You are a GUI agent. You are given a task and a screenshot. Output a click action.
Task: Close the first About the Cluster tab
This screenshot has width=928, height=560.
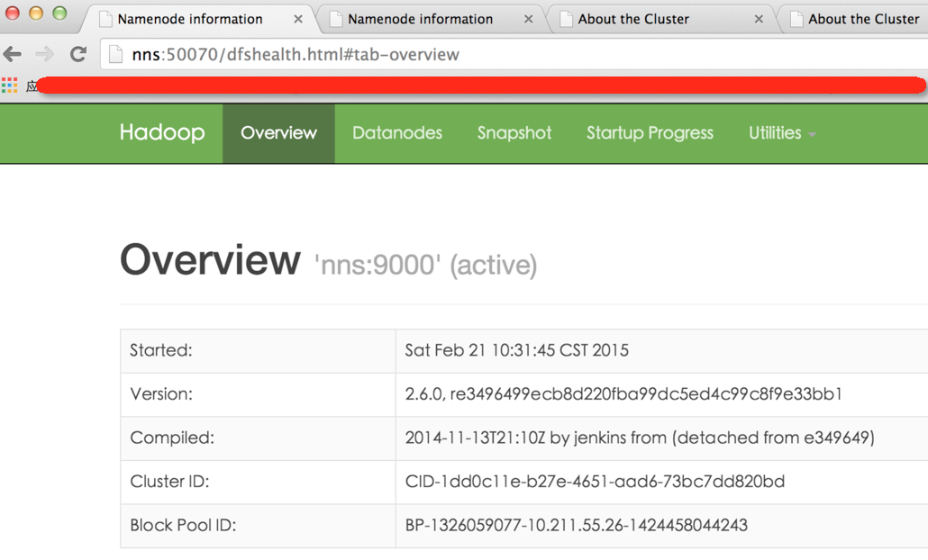coord(759,19)
